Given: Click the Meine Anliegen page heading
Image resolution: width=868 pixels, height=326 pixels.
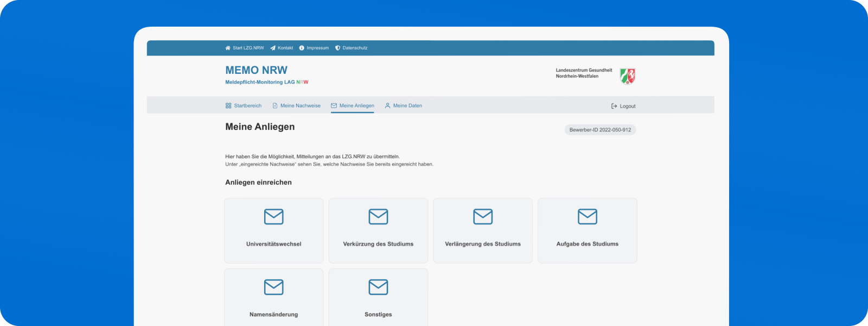Looking at the screenshot, I should [x=260, y=127].
